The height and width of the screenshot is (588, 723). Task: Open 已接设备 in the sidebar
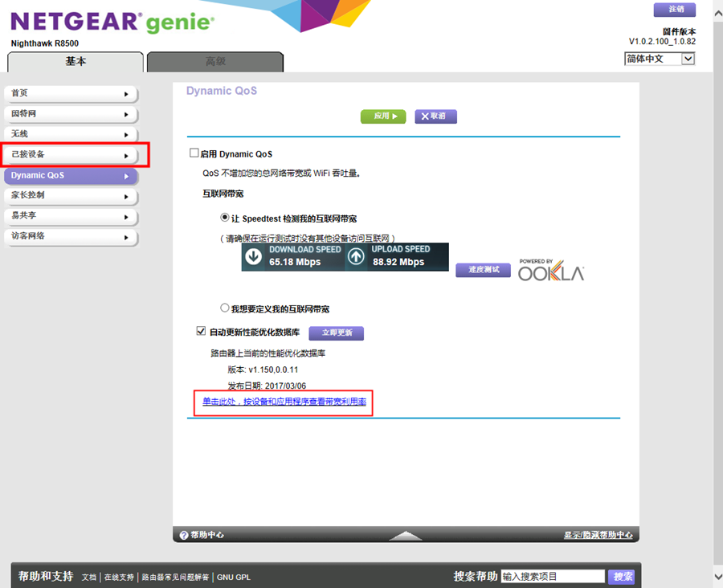[x=72, y=154]
